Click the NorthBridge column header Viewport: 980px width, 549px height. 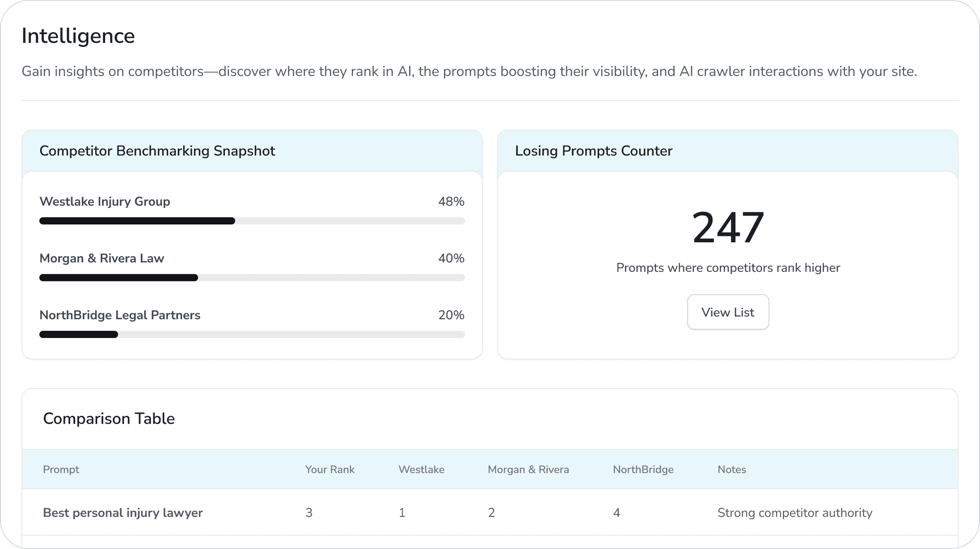click(x=643, y=470)
